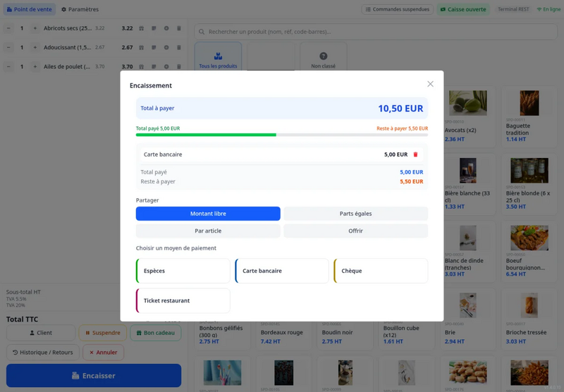564x392 pixels.
Task: Switch to Point de vente tab
Action: tap(30, 9)
